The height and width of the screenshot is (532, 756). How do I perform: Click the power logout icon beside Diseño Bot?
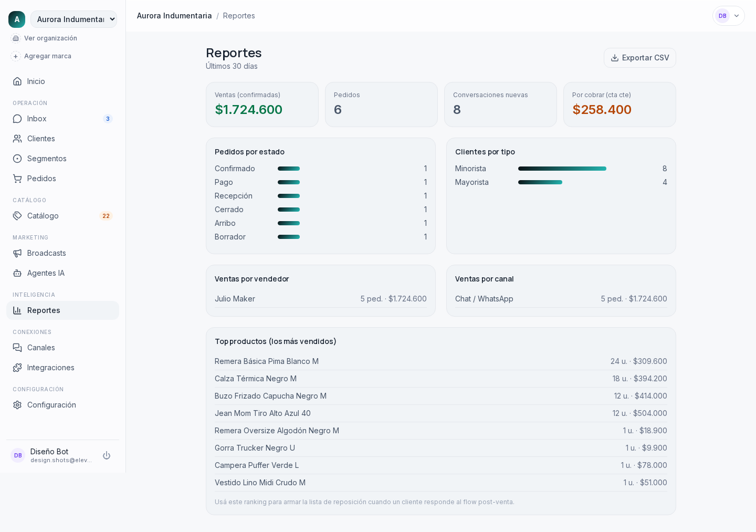click(x=107, y=455)
